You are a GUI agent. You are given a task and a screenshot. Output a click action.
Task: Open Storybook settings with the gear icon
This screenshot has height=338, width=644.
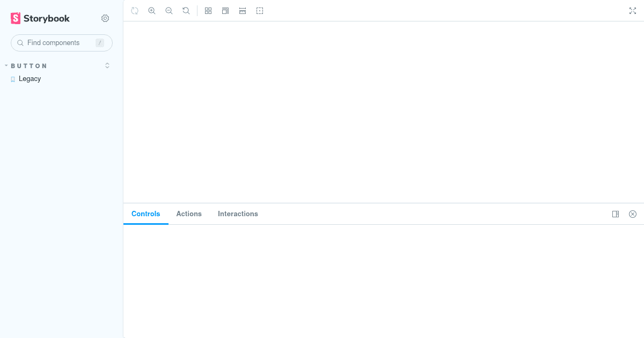[105, 18]
